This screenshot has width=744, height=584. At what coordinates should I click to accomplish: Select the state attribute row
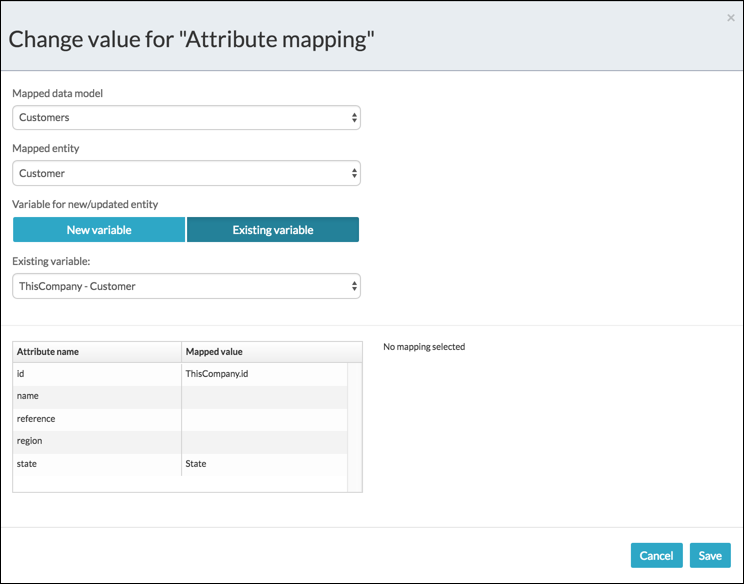pos(97,464)
